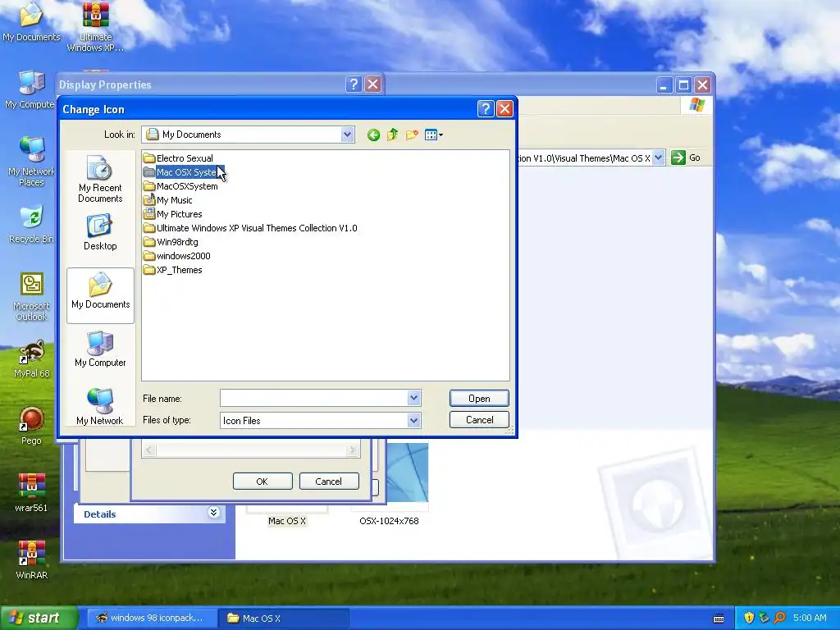Click the Go button in Explorer address bar
840x630 pixels.
coord(687,157)
